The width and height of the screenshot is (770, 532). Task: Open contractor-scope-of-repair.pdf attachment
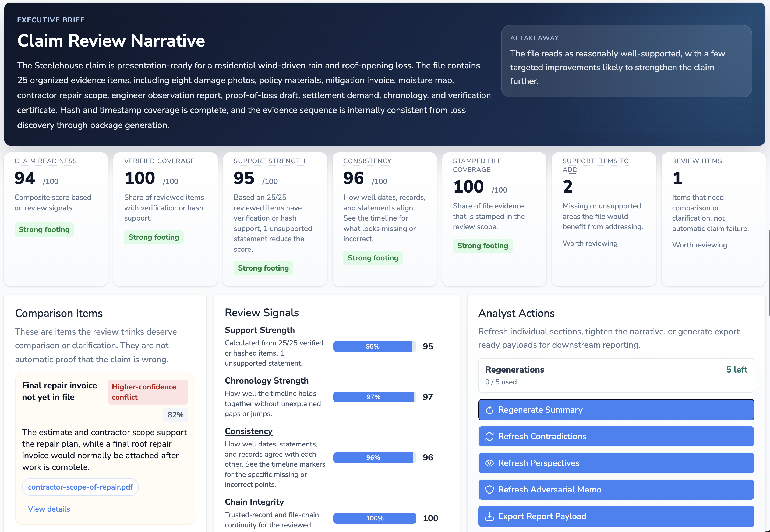(80, 487)
